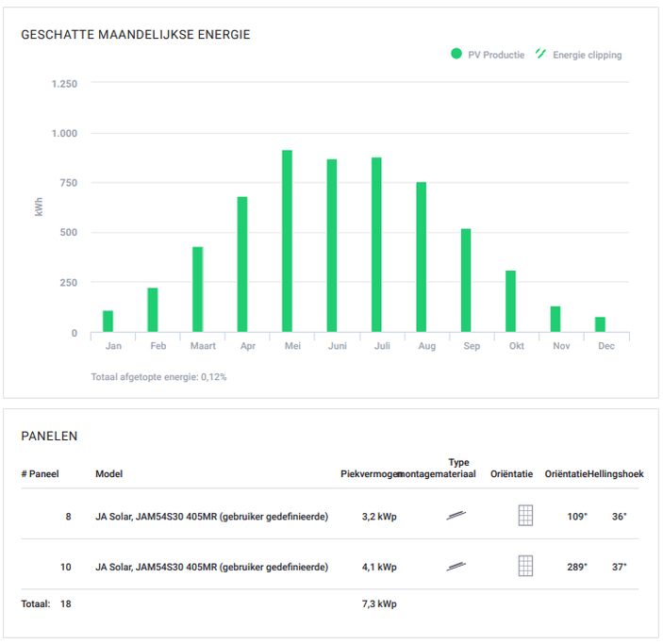This screenshot has height=644, width=663.
Task: Click the 'Type montagemateriaal' column header
Action: (438, 468)
